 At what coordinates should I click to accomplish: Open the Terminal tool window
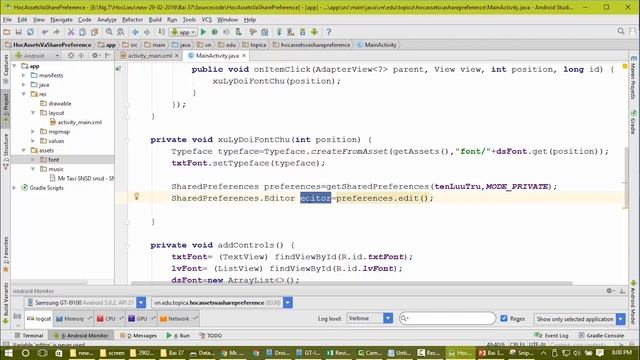click(x=29, y=336)
